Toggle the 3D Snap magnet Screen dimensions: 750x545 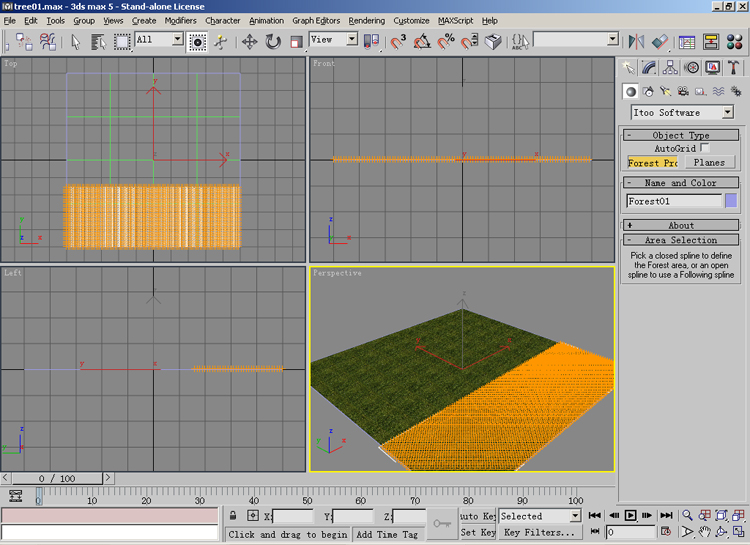pyautogui.click(x=397, y=42)
